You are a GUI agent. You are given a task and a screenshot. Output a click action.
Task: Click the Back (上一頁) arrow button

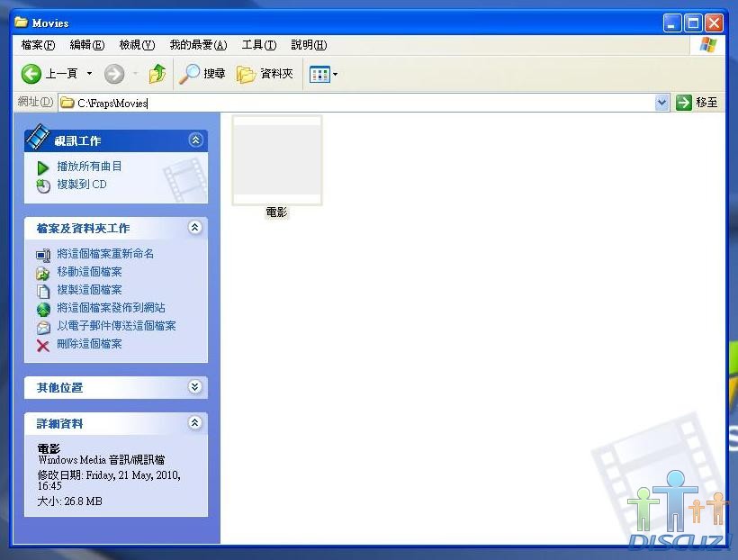click(x=31, y=74)
